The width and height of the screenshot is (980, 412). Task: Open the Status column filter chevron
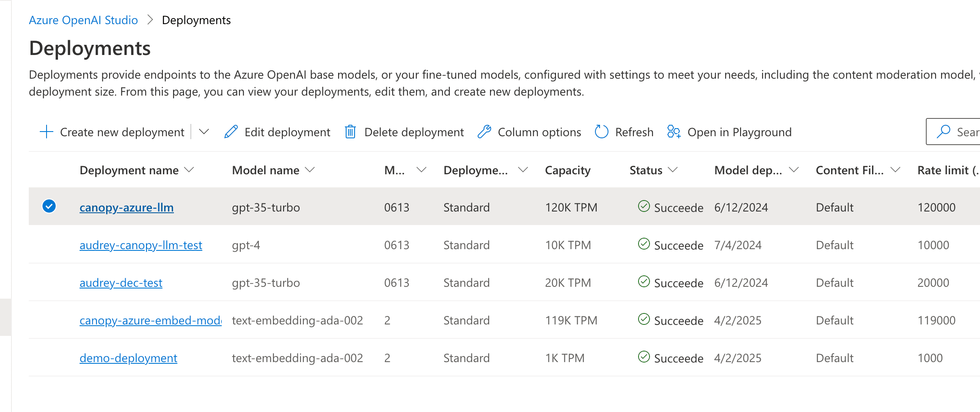pyautogui.click(x=673, y=170)
